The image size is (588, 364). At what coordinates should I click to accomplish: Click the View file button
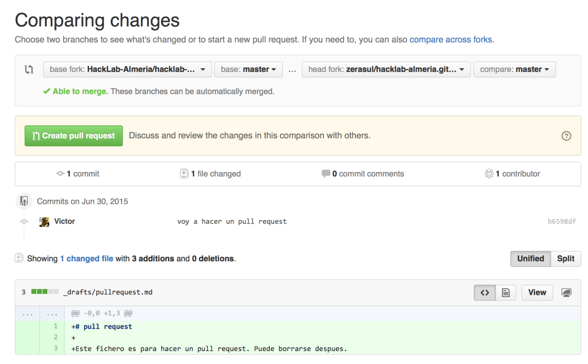coord(537,292)
